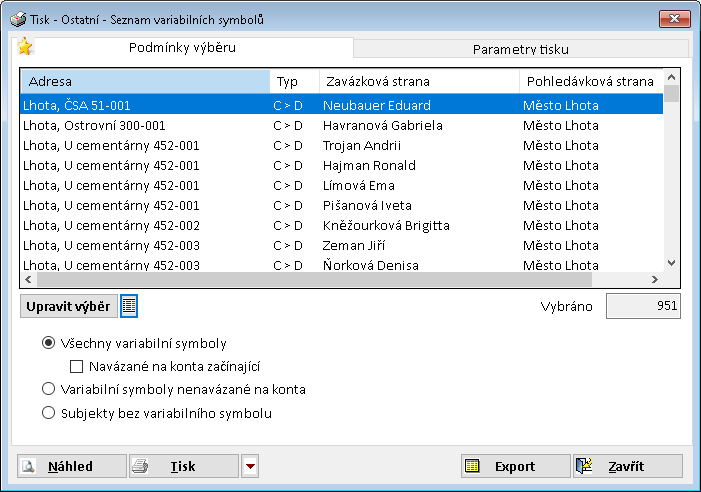
Task: Choose Variabilní symboly nenavázané na konta
Action: coord(48,389)
